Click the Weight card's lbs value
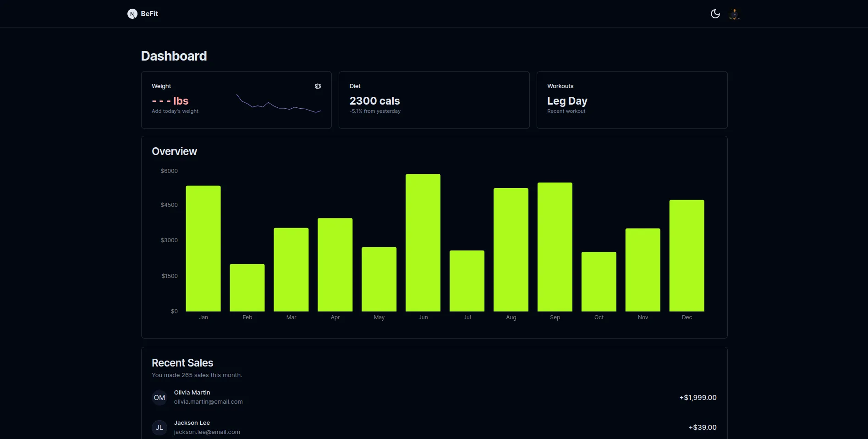This screenshot has height=439, width=868. point(170,101)
